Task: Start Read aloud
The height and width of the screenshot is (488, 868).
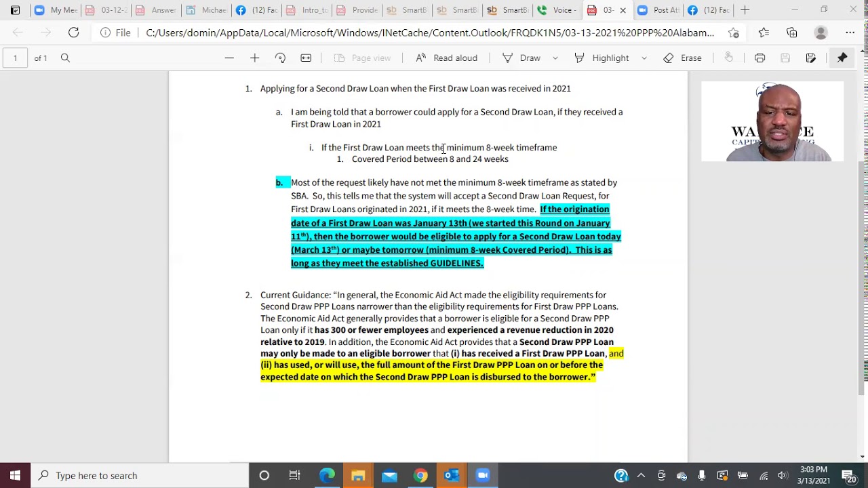Action: 446,58
